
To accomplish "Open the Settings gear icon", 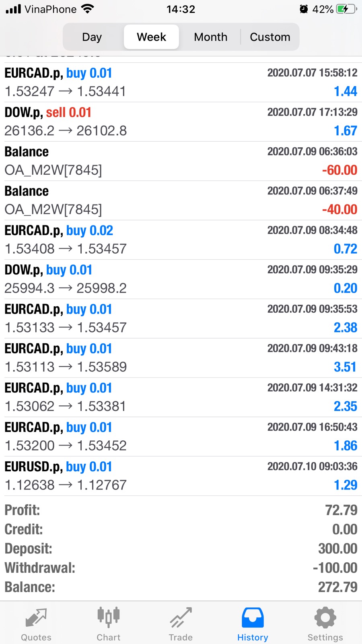I will tap(325, 618).
